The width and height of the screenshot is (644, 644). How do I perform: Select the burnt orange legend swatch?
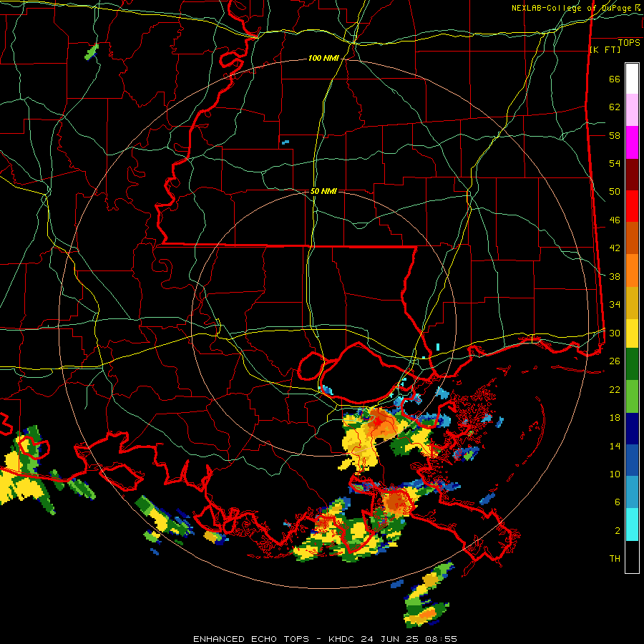[632, 238]
